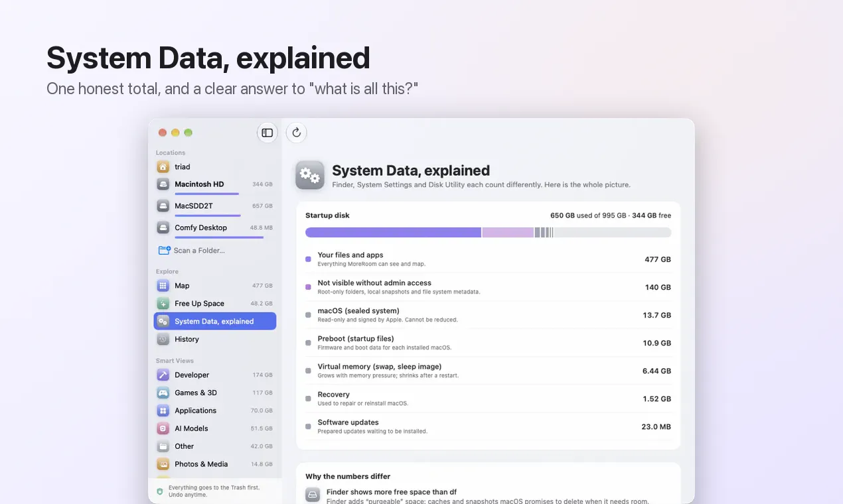Image resolution: width=843 pixels, height=504 pixels.
Task: Open the Map view
Action: tap(215, 286)
